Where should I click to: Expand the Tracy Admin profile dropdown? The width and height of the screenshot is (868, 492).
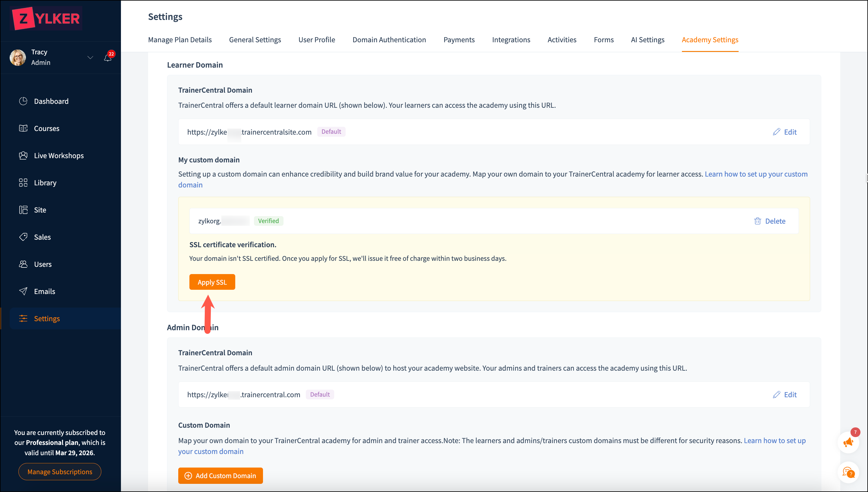[90, 57]
